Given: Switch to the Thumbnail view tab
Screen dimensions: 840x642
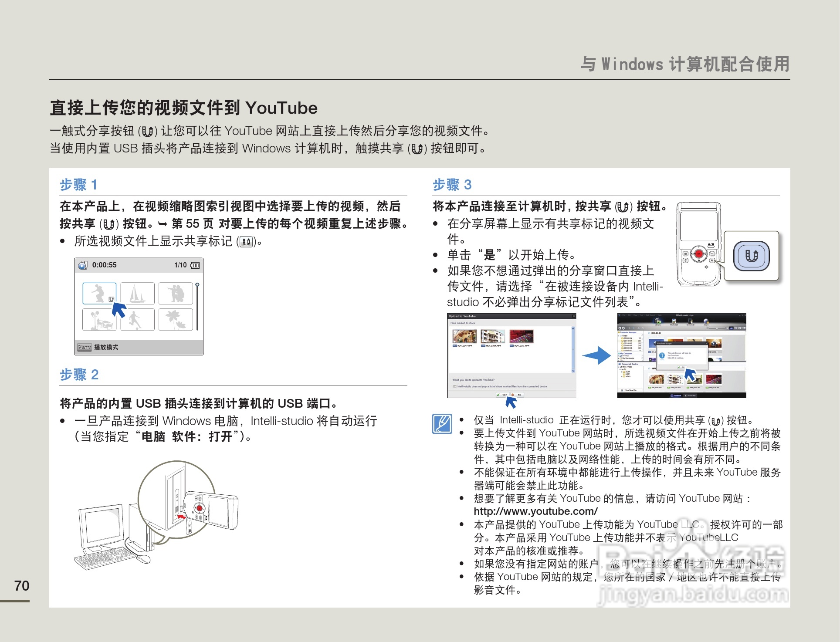Looking at the screenshot, I should pyautogui.click(x=676, y=395).
